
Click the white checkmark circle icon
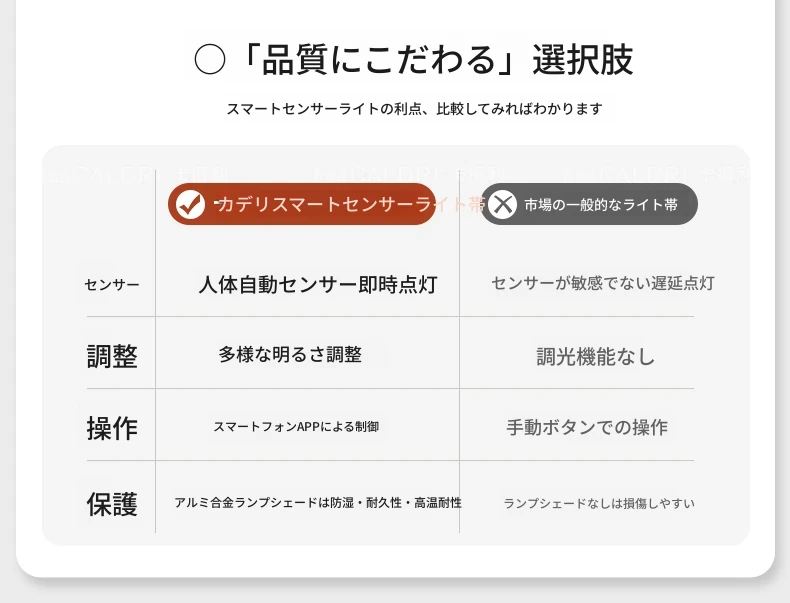point(190,205)
